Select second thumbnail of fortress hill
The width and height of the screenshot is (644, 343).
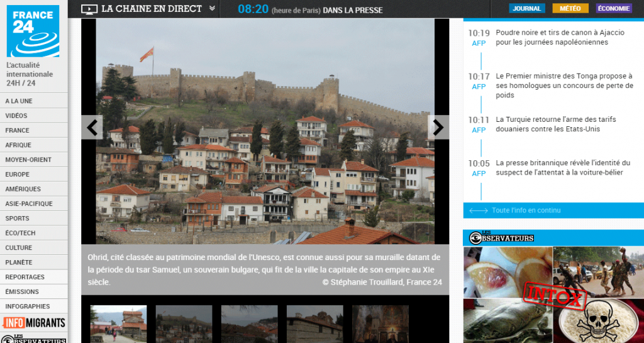click(184, 324)
